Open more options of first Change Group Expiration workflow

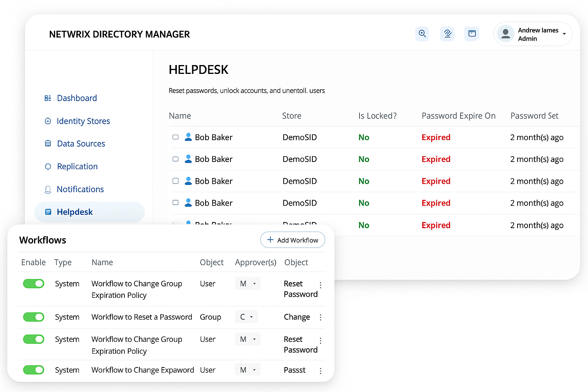(x=320, y=285)
